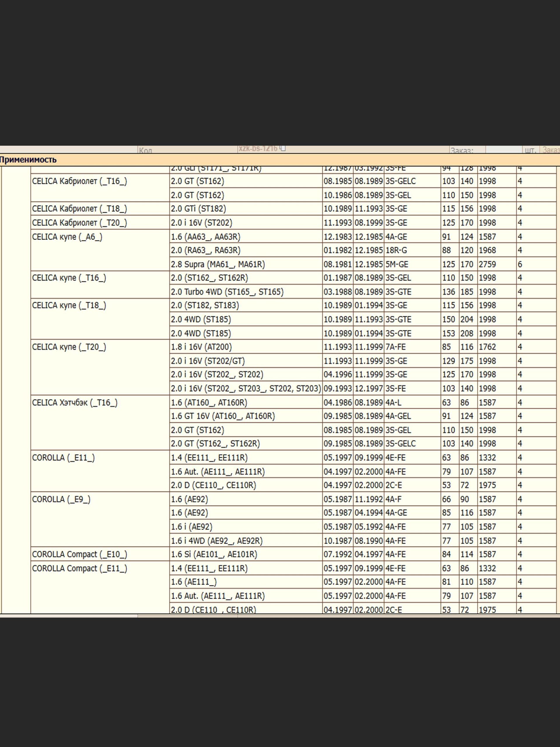This screenshot has width=560, height=747.
Task: Select CELICA купе (_T18_) model cell
Action: click(69, 306)
